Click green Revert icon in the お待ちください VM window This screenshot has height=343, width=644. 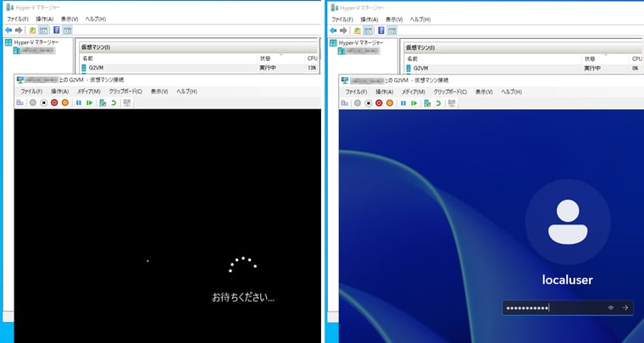coord(114,103)
